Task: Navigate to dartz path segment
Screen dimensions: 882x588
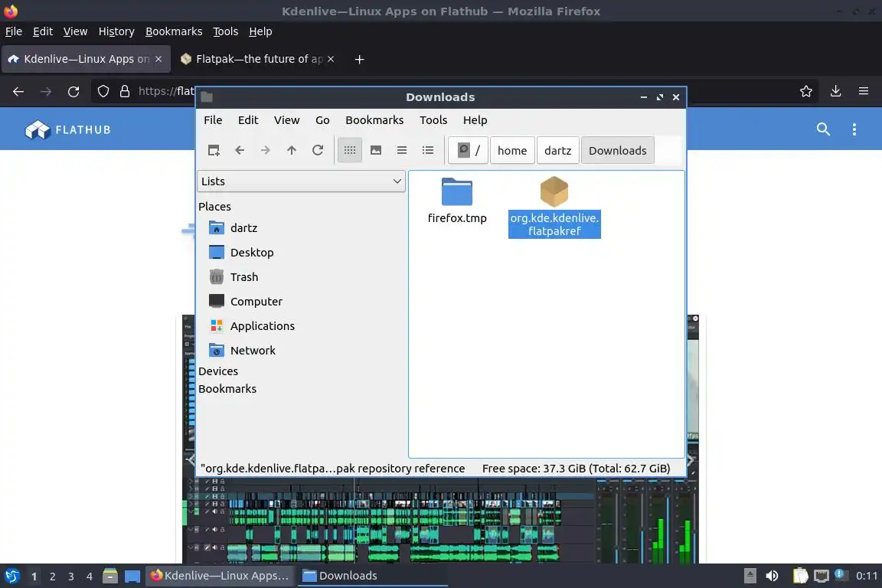Action: coord(557,150)
